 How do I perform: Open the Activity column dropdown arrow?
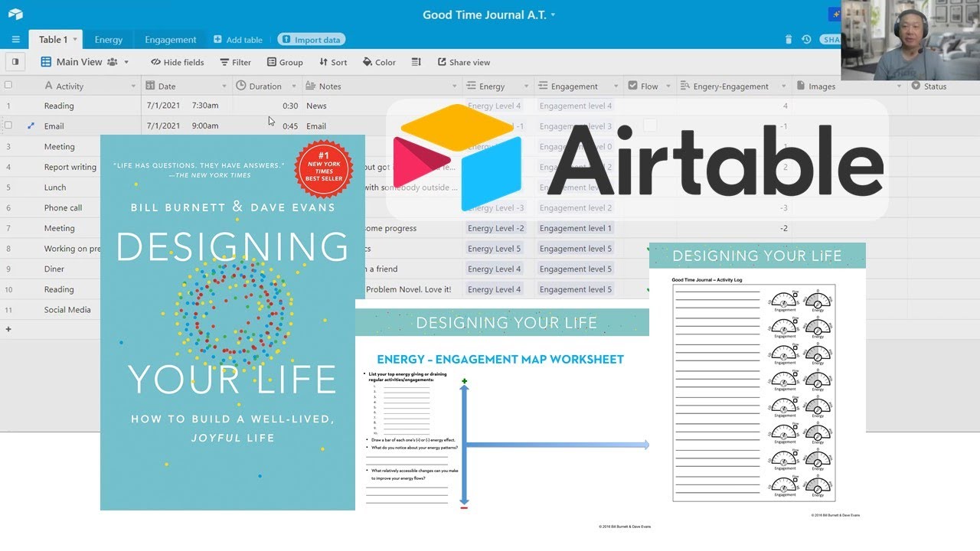coord(133,86)
